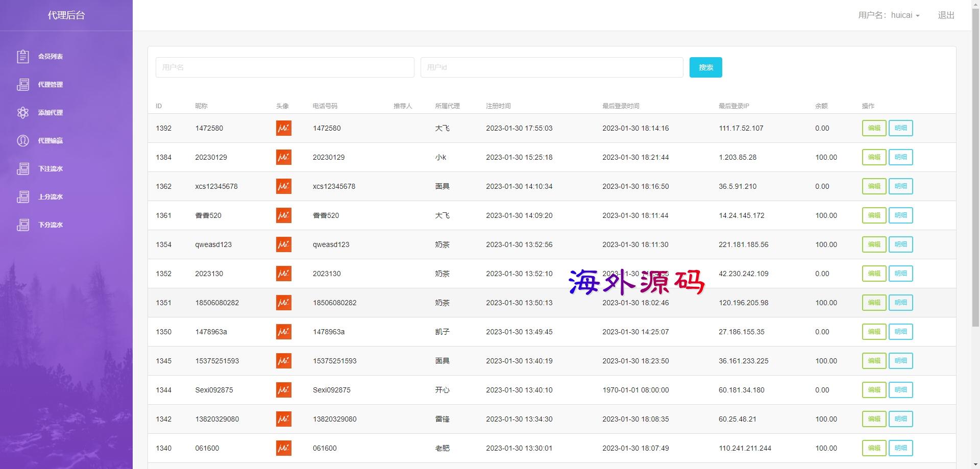This screenshot has width=980, height=469.
Task: View 明细 for user qweasd123
Action: 901,244
